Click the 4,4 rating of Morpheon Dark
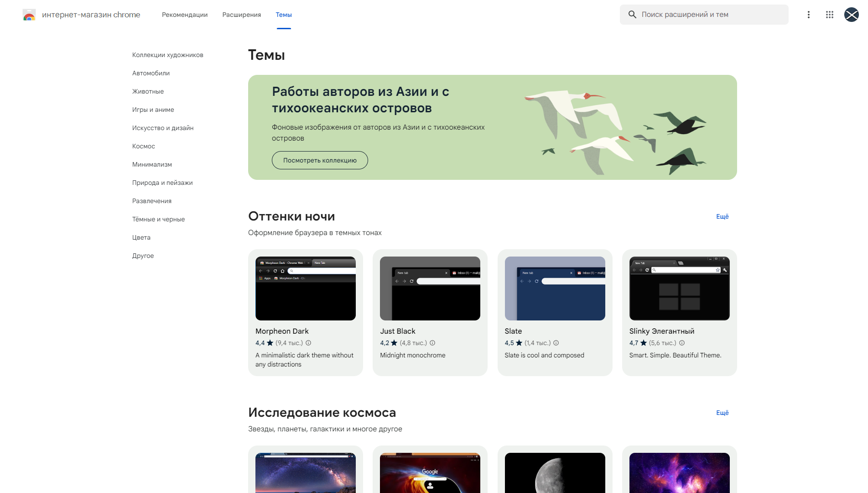Viewport: 868px width, 493px height. [x=260, y=343]
